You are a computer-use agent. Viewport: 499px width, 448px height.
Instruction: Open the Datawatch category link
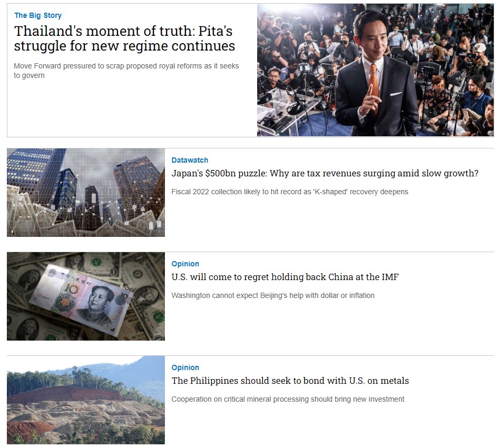coord(190,160)
